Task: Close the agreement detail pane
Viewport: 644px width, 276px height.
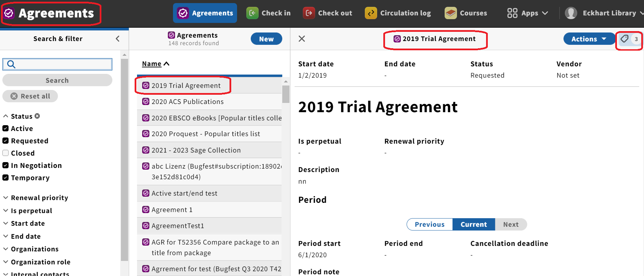Action: pos(302,39)
